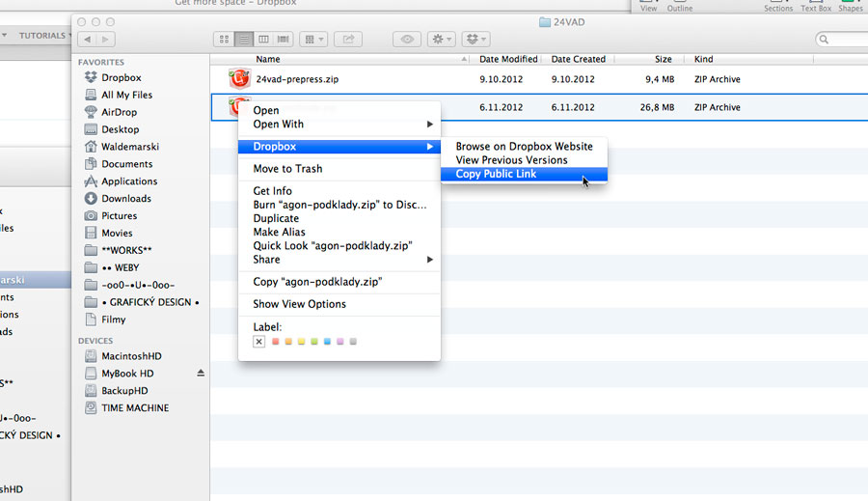
Task: Sort by Date Modified column
Action: [508, 59]
